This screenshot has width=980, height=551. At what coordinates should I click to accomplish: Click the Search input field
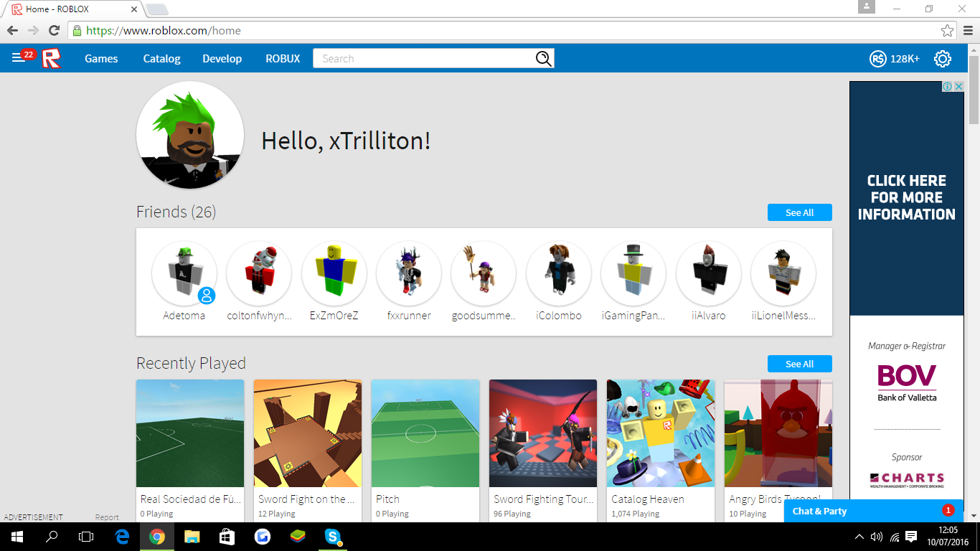click(424, 59)
